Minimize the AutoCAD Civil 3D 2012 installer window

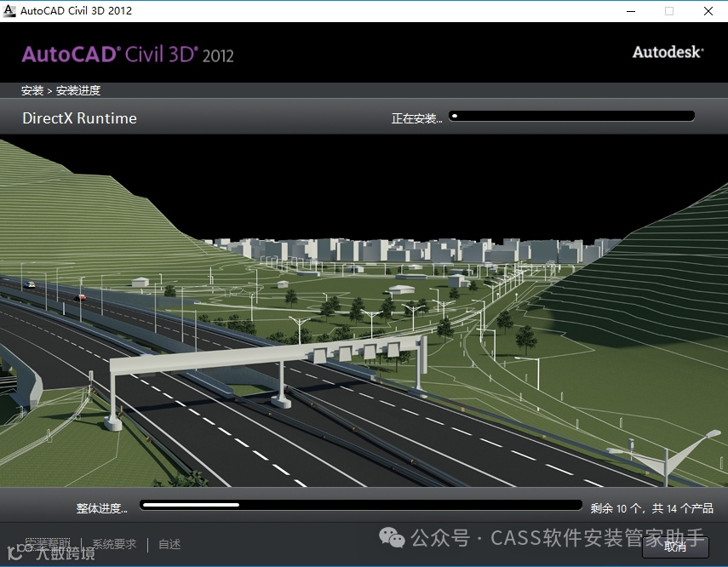(x=630, y=11)
